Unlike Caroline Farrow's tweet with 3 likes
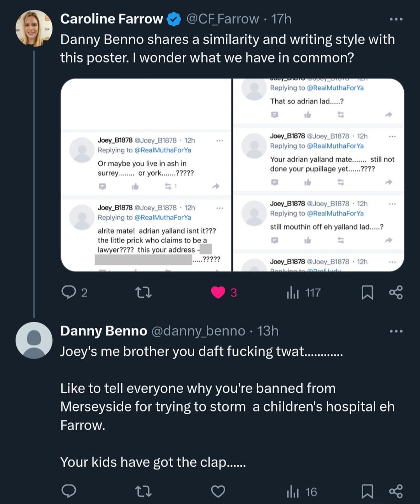Screen dimensions: 420x504 tap(218, 292)
